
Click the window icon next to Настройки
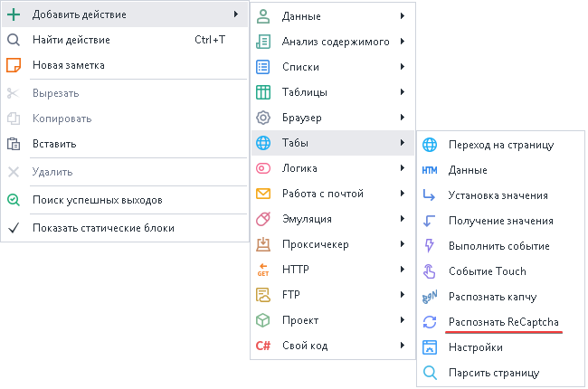coord(430,347)
